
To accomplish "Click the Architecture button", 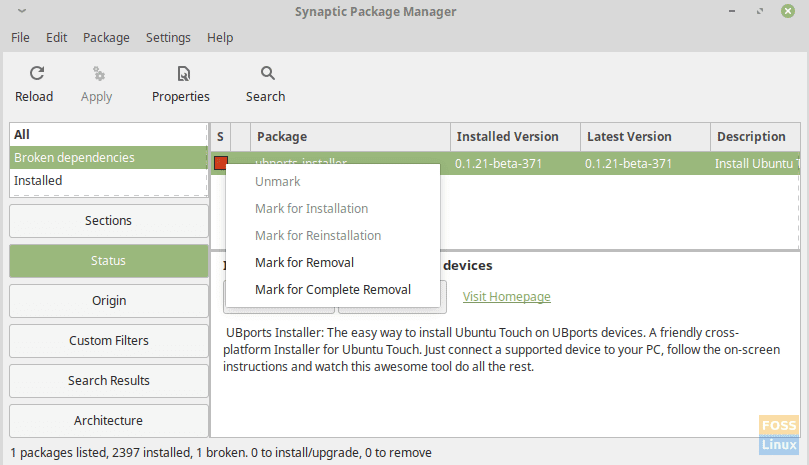I will coord(108,421).
